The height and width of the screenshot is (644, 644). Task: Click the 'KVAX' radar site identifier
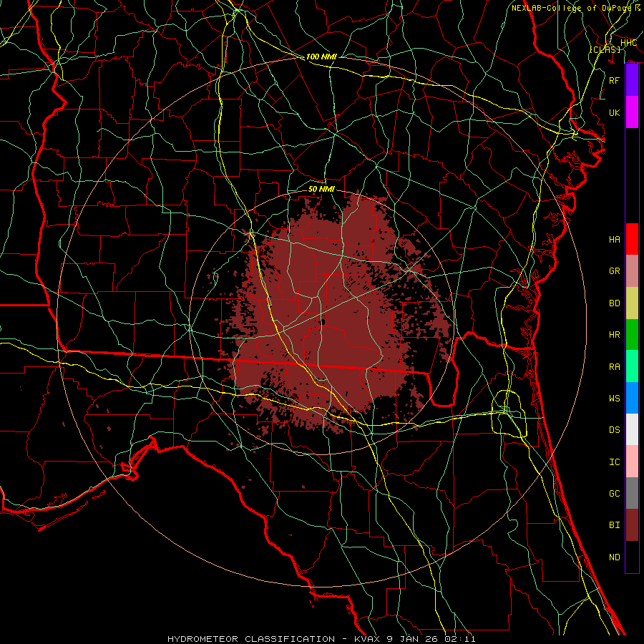tap(366, 639)
